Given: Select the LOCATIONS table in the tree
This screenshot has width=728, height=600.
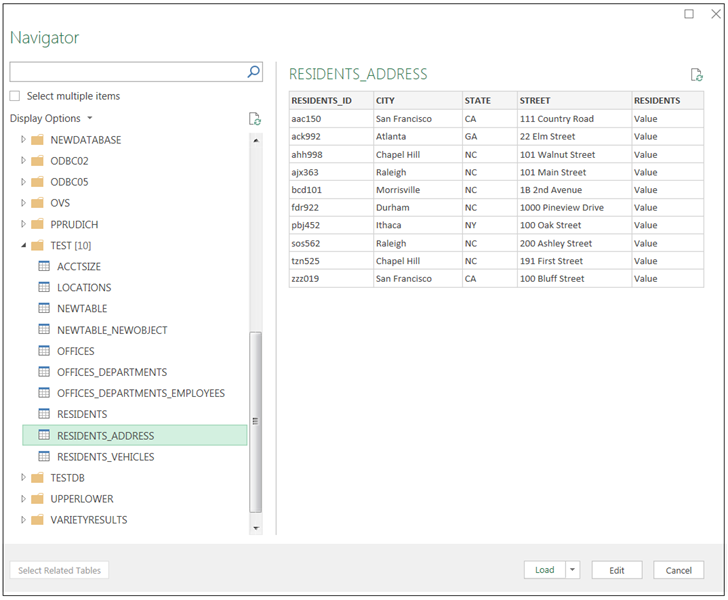Looking at the screenshot, I should coord(84,288).
